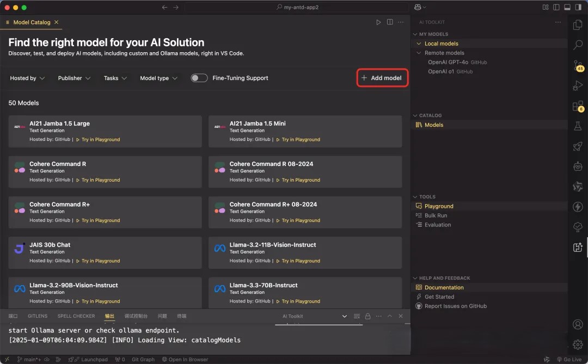Open the Search view in the activity bar
The width and height of the screenshot is (588, 364).
[x=578, y=45]
